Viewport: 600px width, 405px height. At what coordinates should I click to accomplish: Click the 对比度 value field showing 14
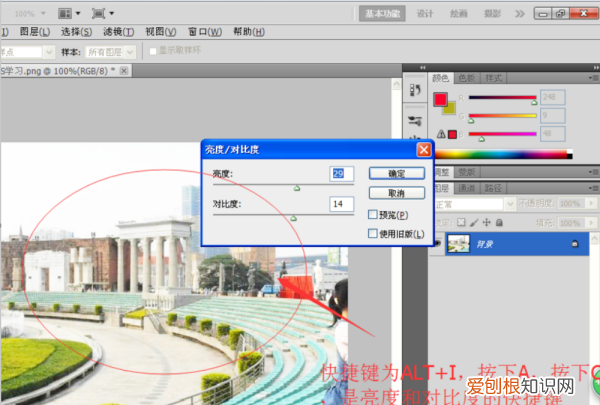pyautogui.click(x=341, y=204)
